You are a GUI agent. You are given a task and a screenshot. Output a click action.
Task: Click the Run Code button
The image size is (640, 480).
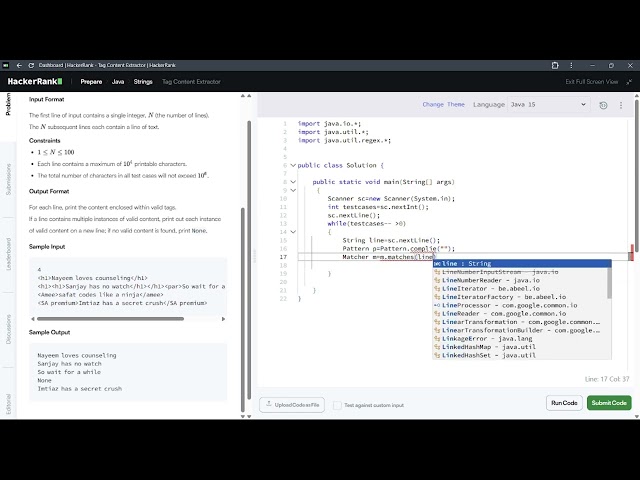pos(564,403)
